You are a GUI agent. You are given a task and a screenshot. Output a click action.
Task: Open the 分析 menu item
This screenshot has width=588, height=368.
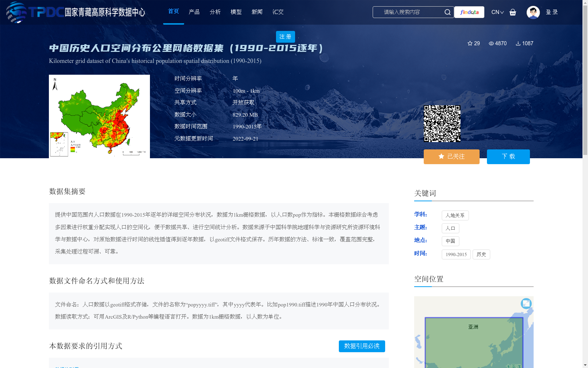coord(215,12)
